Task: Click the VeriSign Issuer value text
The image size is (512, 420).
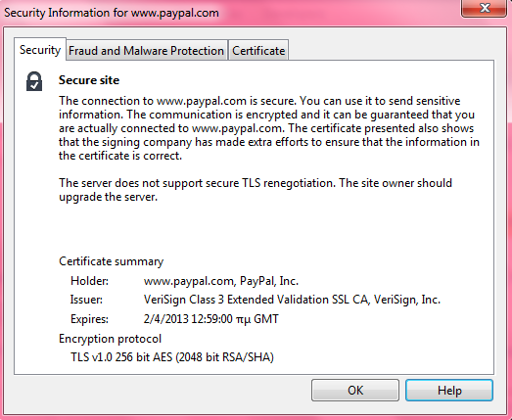Action: 292,300
